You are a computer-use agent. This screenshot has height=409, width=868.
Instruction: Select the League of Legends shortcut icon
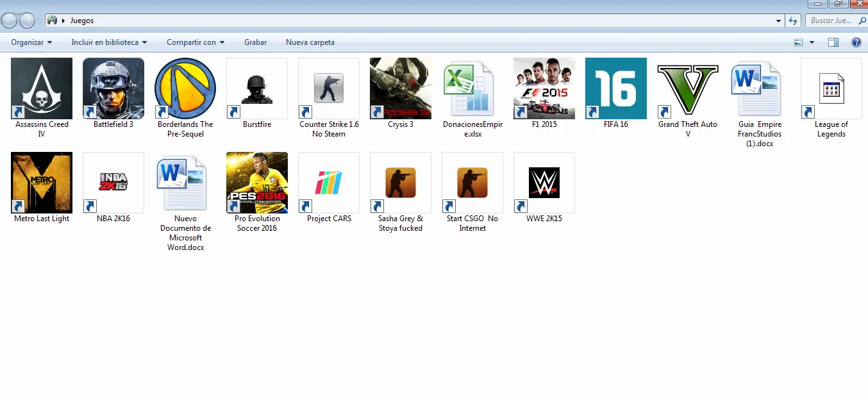831,88
